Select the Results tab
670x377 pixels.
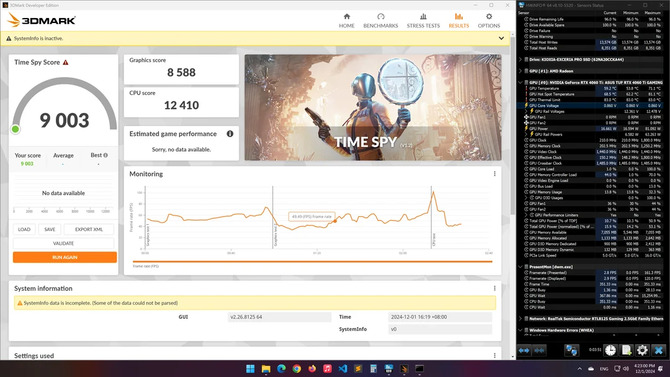coord(458,21)
